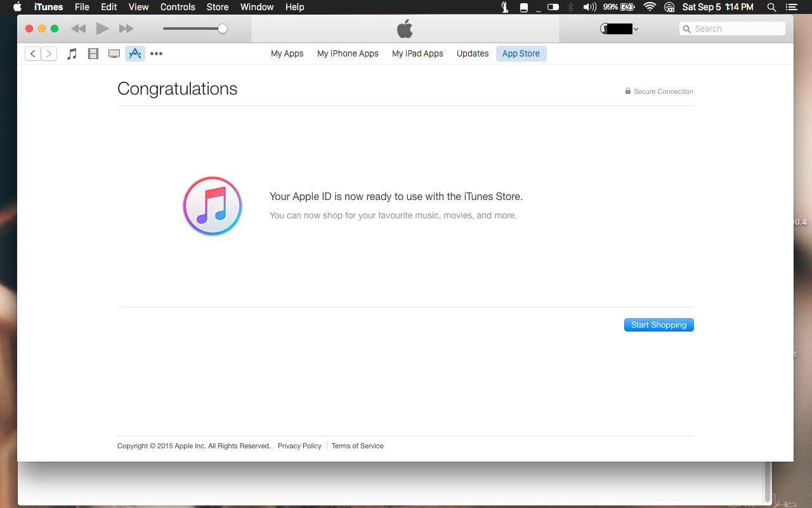
Task: Open the TV Shows library icon
Action: click(114, 54)
